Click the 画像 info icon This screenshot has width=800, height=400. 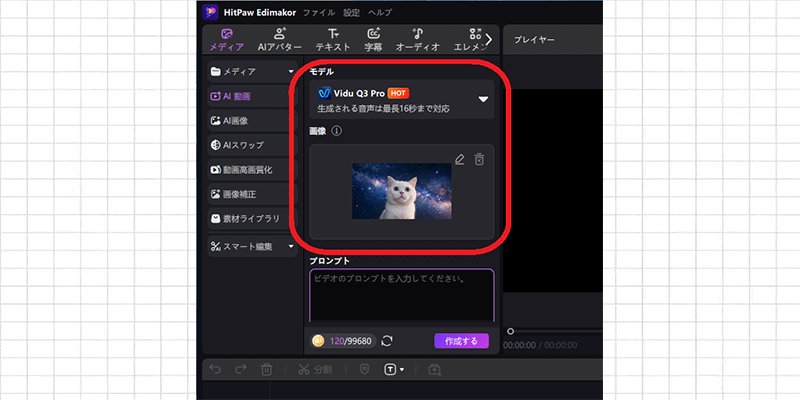pyautogui.click(x=336, y=131)
